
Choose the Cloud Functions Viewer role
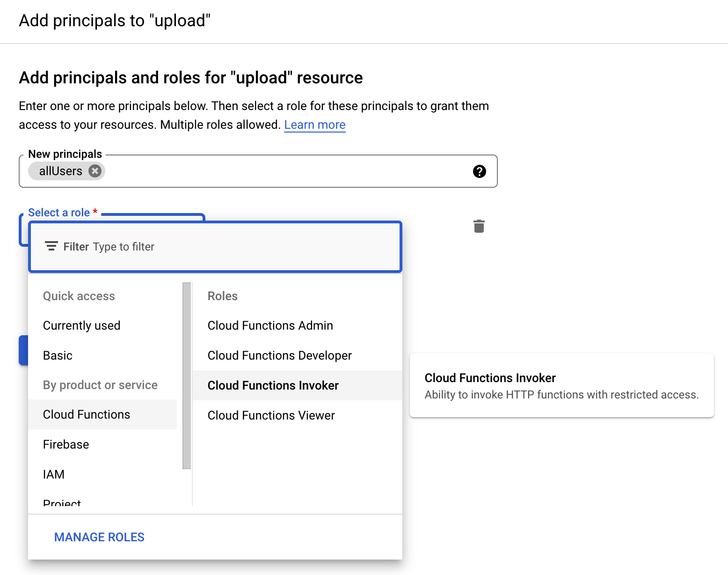271,415
